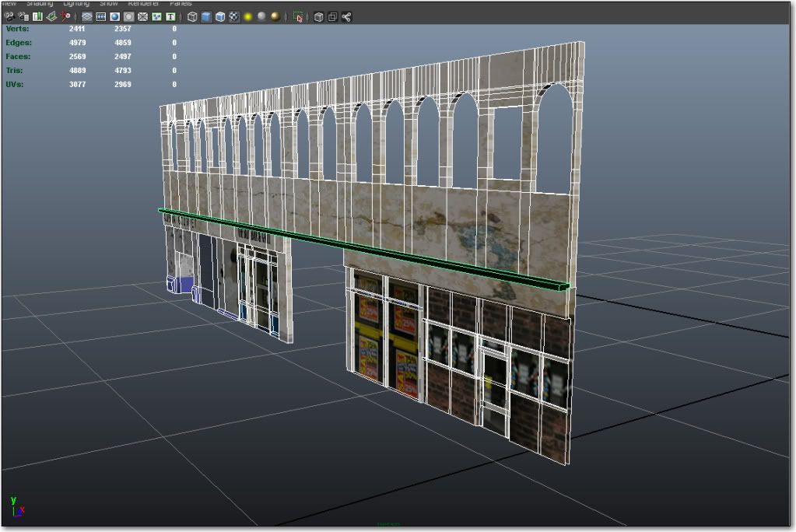Viewport: 796px width, 532px height.
Task: Click the camera Bookmarks icon
Action: (37, 16)
